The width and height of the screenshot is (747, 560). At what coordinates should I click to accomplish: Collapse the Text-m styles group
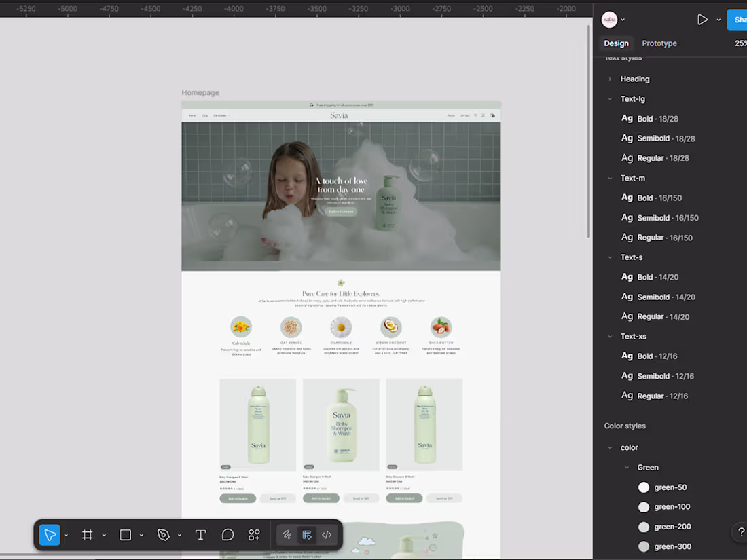pos(610,178)
